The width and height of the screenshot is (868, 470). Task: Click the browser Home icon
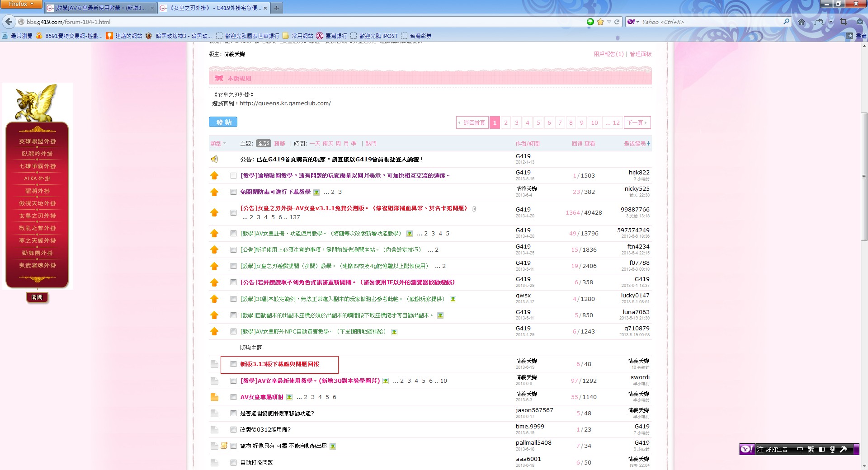click(802, 22)
